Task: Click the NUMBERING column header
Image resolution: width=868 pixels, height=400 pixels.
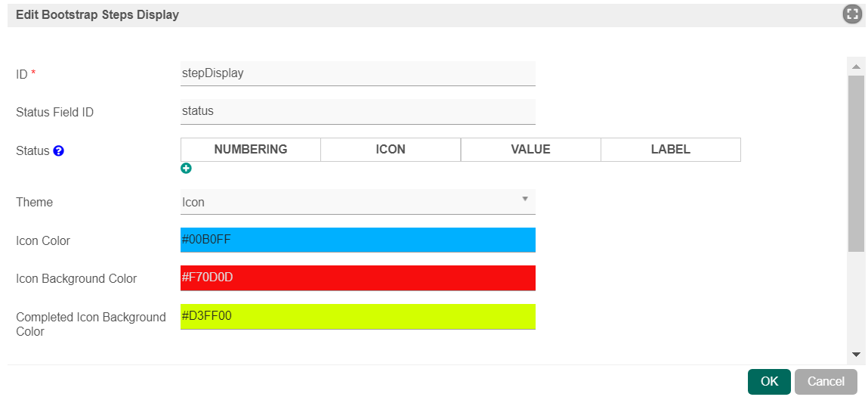Action: [x=251, y=150]
